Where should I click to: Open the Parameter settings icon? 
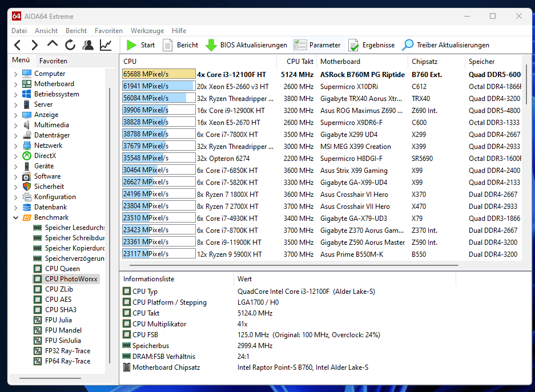[300, 45]
